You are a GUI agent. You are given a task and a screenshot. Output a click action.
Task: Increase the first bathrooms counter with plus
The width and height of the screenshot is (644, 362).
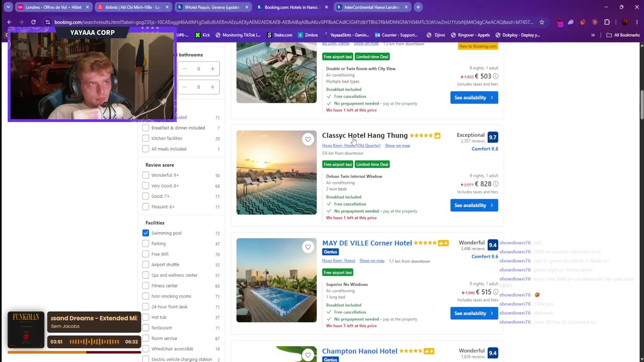click(212, 68)
